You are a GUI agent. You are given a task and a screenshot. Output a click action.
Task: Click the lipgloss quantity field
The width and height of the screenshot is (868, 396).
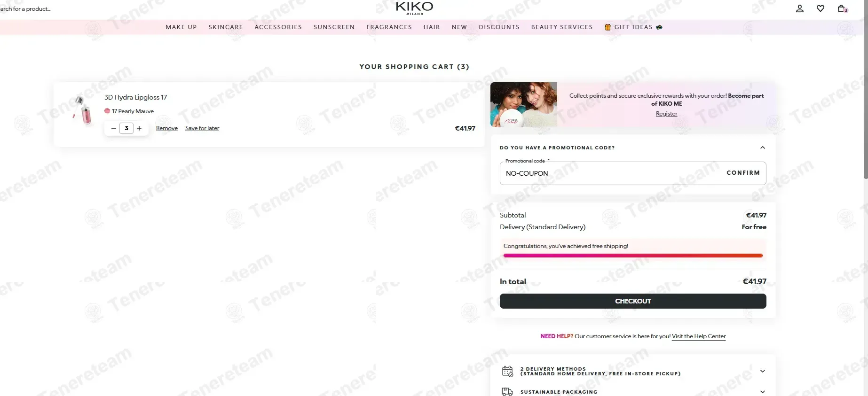point(126,128)
